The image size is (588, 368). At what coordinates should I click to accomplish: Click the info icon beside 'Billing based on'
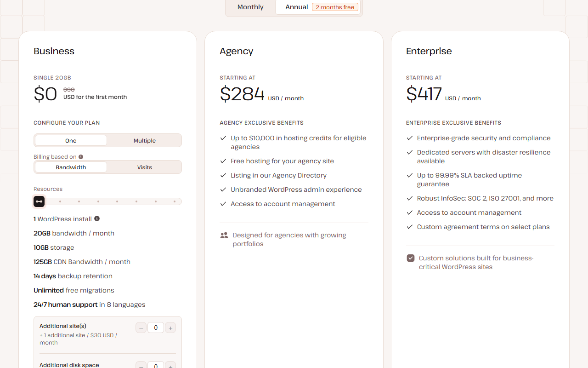point(81,157)
